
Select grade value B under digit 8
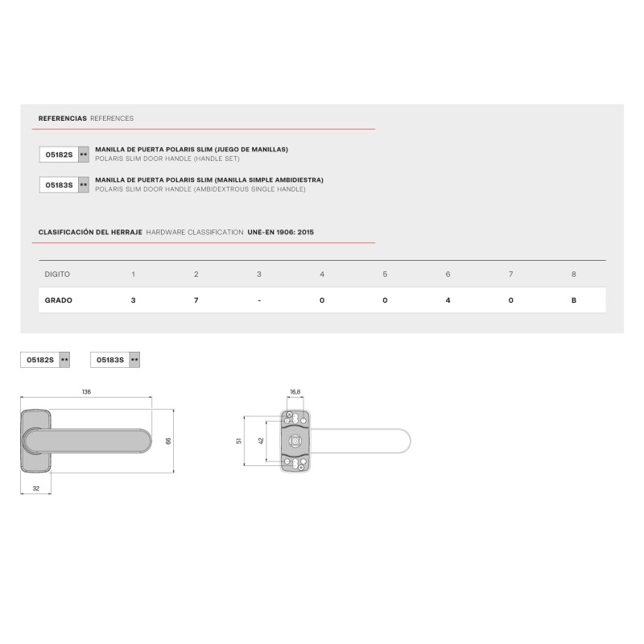coord(574,299)
